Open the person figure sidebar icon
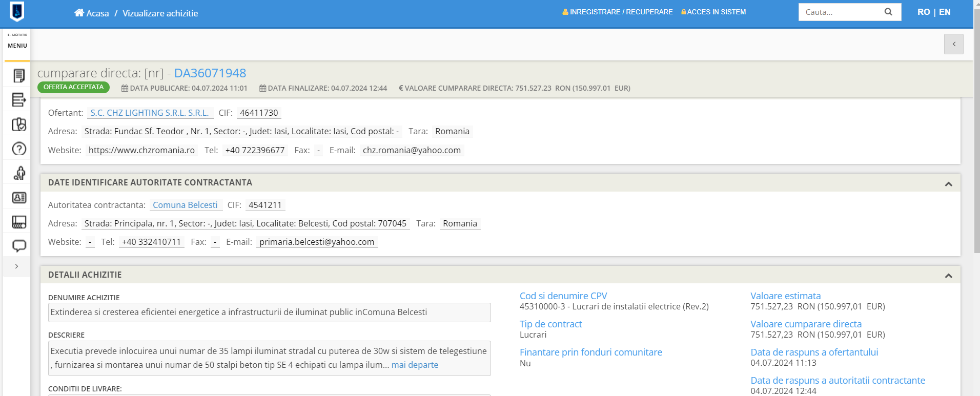The height and width of the screenshot is (396, 980). pyautogui.click(x=19, y=173)
